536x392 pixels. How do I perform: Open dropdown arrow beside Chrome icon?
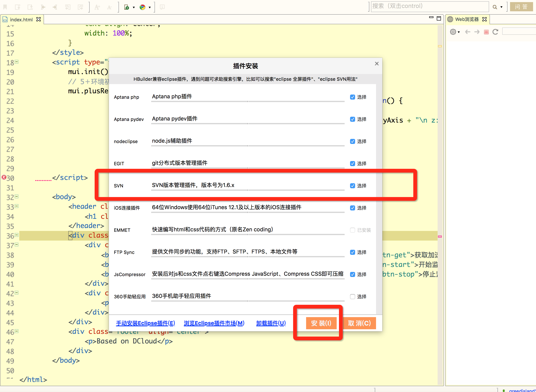tap(150, 7)
